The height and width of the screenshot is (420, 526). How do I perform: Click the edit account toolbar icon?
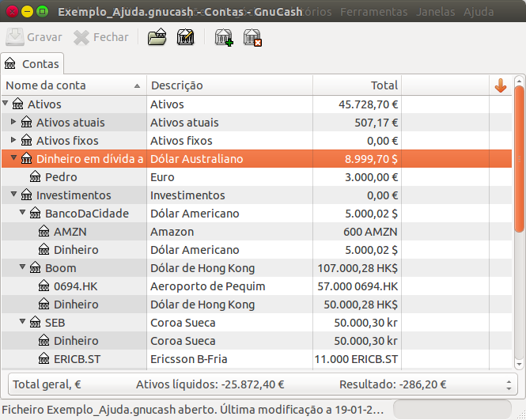pyautogui.click(x=186, y=37)
